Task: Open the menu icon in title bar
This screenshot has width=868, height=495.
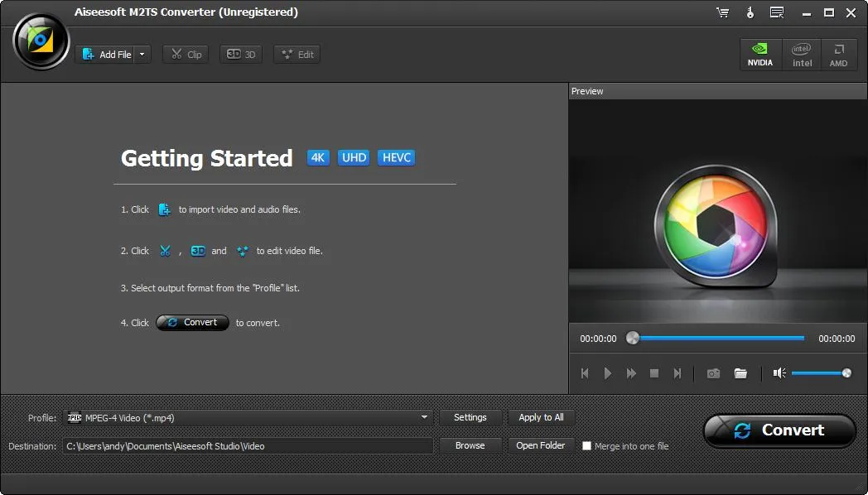Action: pyautogui.click(x=777, y=12)
